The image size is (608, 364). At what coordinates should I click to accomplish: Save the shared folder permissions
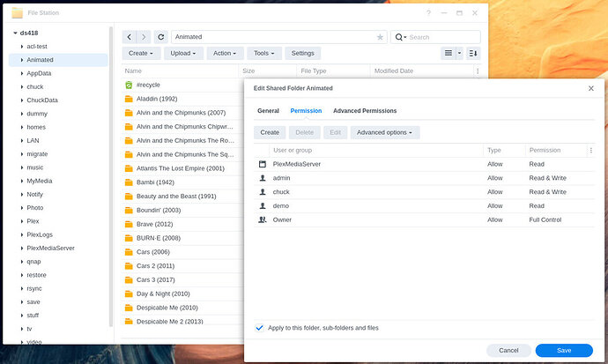tap(564, 351)
